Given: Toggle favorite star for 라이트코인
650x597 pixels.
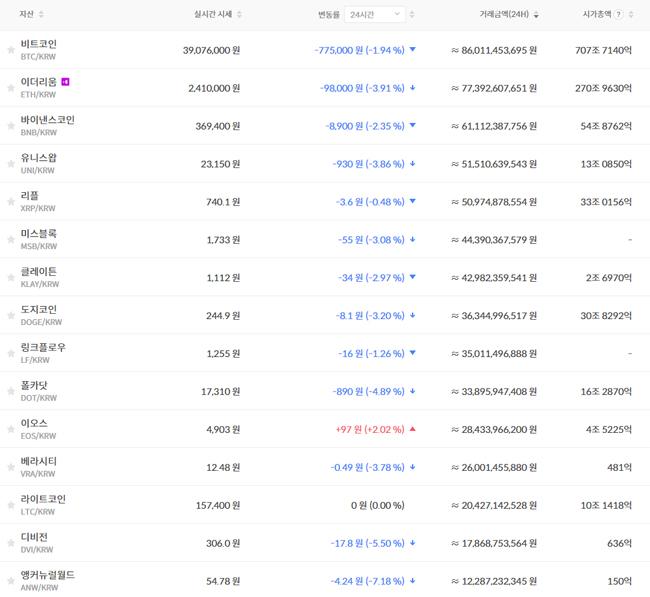Looking at the screenshot, I should [11, 505].
